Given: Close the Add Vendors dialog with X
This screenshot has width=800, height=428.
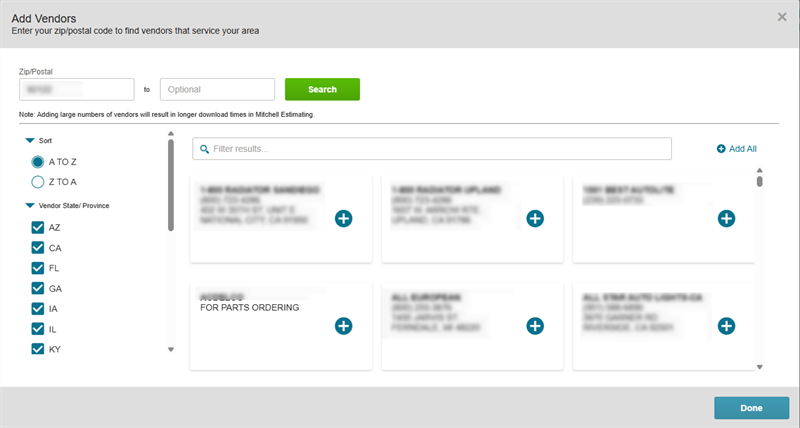Looking at the screenshot, I should tap(782, 17).
